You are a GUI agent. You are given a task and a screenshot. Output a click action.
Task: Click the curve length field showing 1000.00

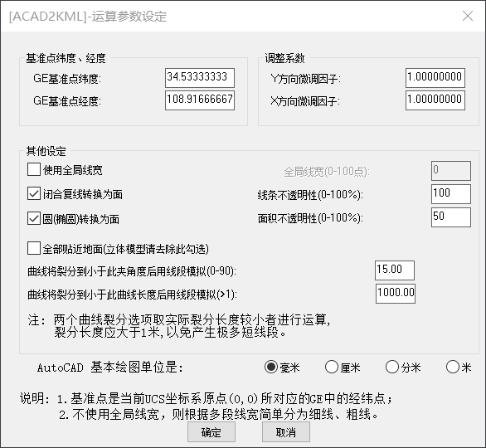(396, 294)
